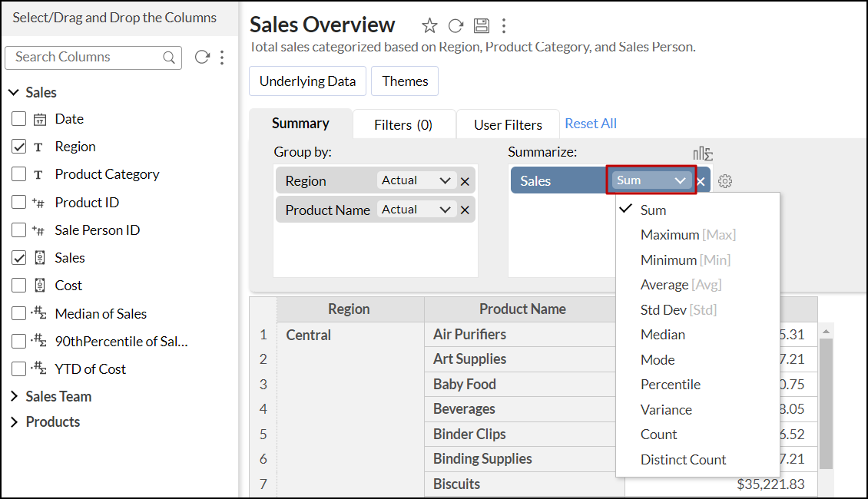The image size is (868, 499).
Task: Enable the Cost column checkbox
Action: point(19,286)
